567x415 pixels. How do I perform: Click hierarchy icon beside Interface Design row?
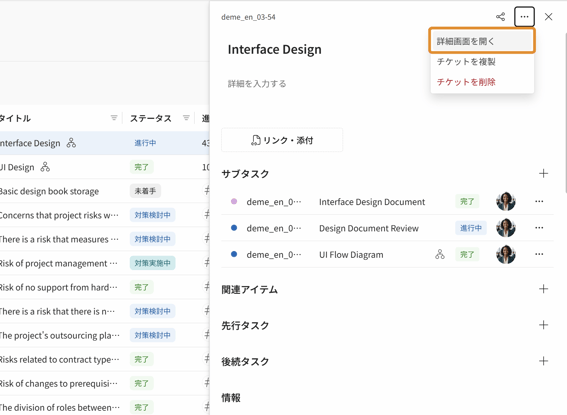coord(71,143)
